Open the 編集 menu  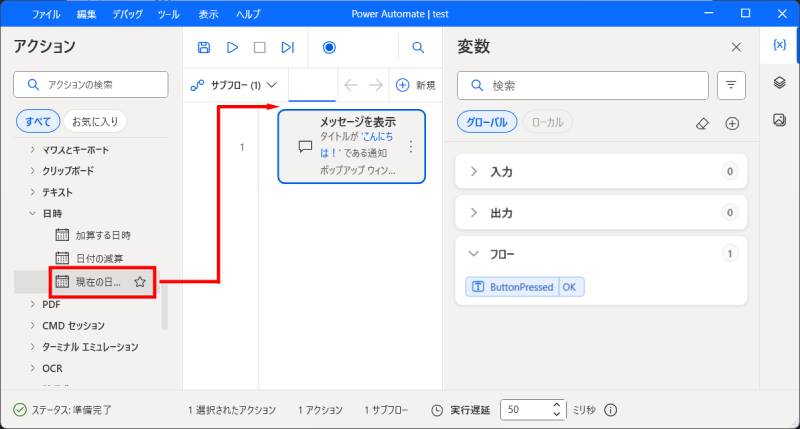pyautogui.click(x=86, y=14)
